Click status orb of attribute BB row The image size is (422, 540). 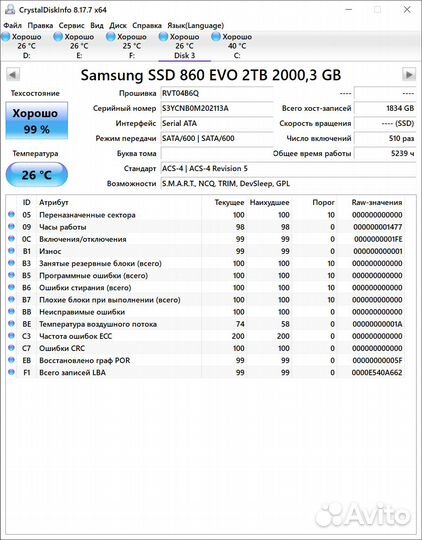point(11,312)
